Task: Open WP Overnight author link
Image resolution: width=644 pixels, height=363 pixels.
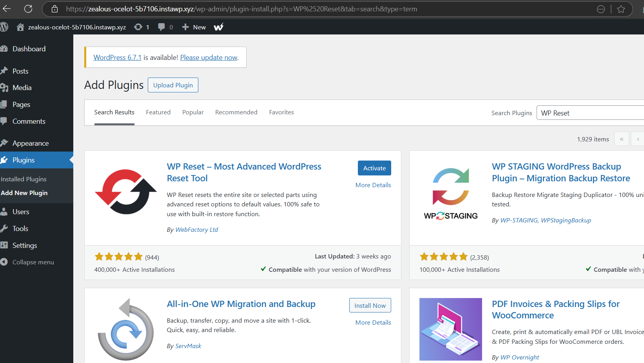Action: click(520, 358)
